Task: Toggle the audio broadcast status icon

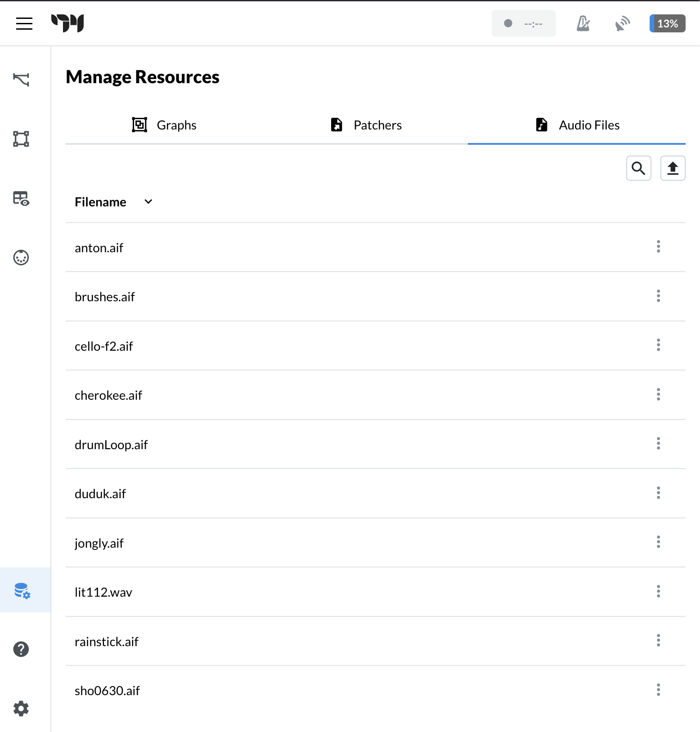Action: (623, 23)
